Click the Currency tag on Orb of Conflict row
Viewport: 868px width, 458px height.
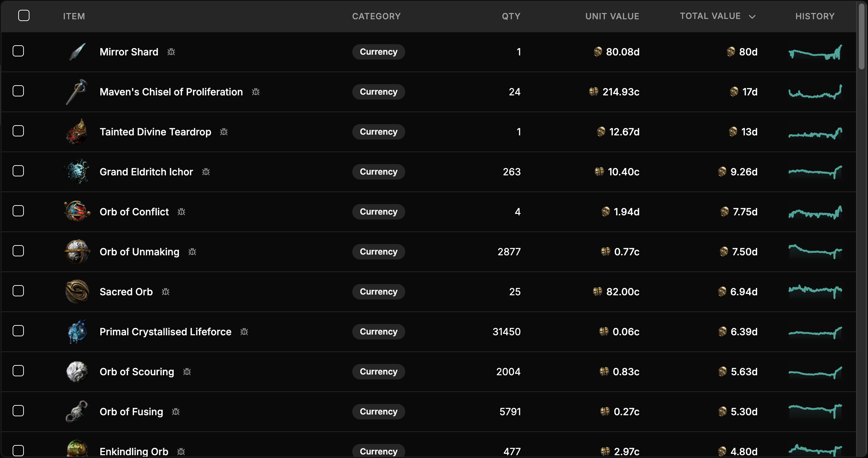[x=379, y=212]
